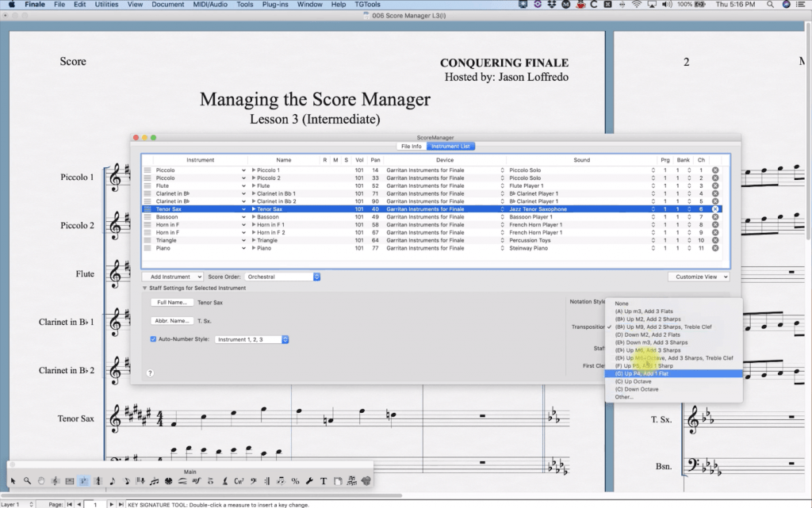Image resolution: width=812 pixels, height=508 pixels.
Task: Open the Add Instrument dropdown
Action: tap(172, 277)
